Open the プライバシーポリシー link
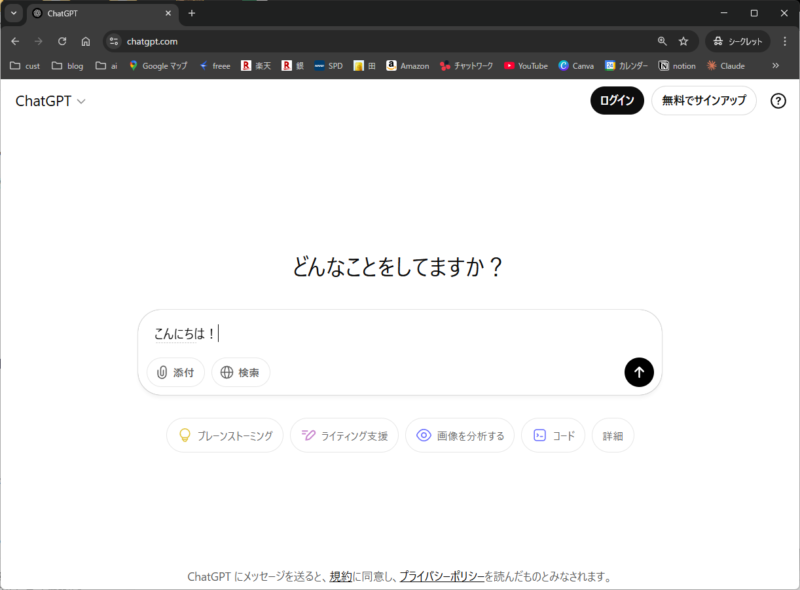The height and width of the screenshot is (590, 800). [441, 577]
